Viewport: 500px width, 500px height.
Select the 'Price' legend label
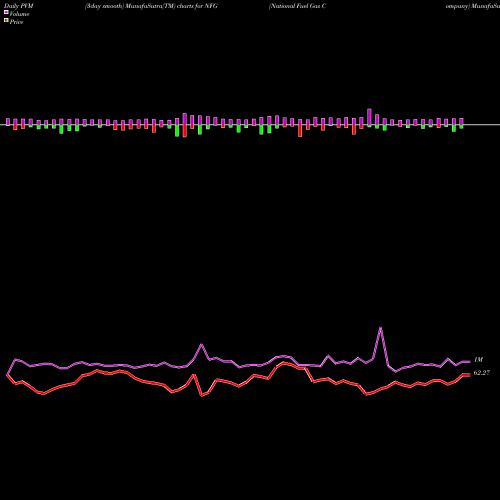pos(16,22)
